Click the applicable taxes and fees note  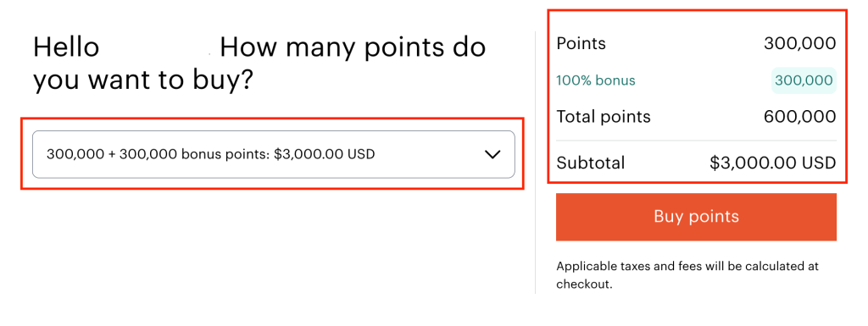pyautogui.click(x=687, y=275)
